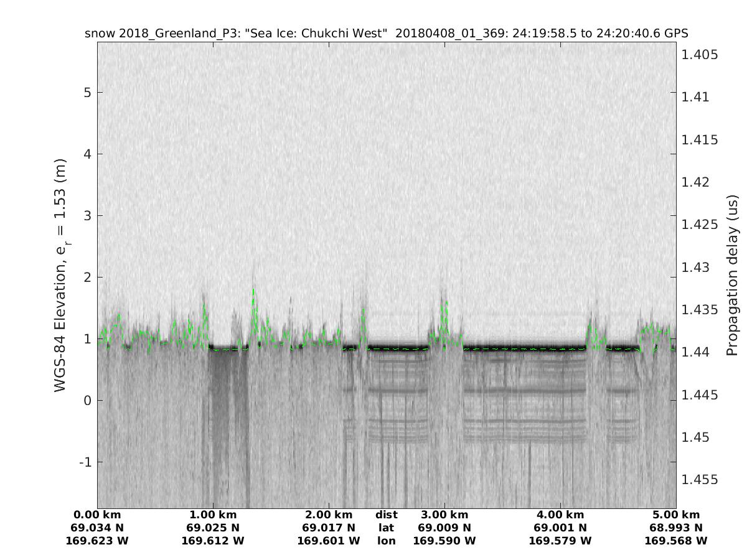Click the 169.601 W longitude label
Screen dimensions: 747x560
[x=329, y=541]
